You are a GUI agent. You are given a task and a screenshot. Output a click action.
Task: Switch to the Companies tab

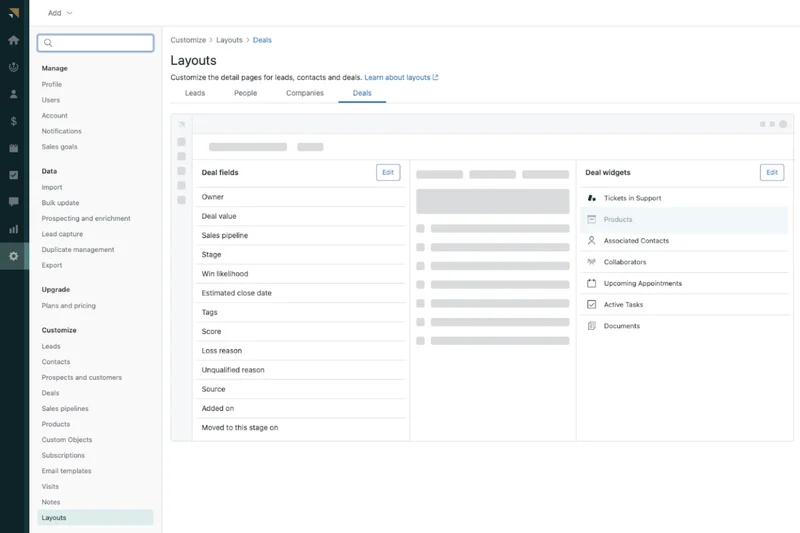305,93
